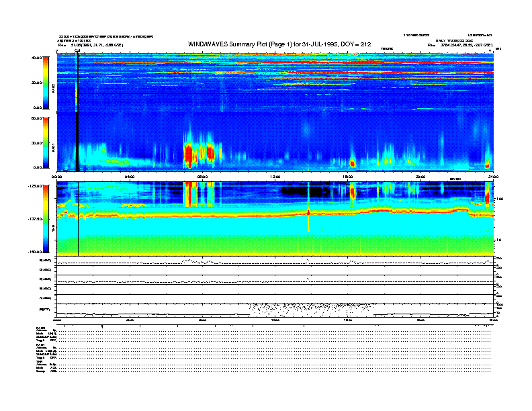Click the RAD2 status block heading at bottom
The height and width of the screenshot is (411, 532).
point(41,328)
